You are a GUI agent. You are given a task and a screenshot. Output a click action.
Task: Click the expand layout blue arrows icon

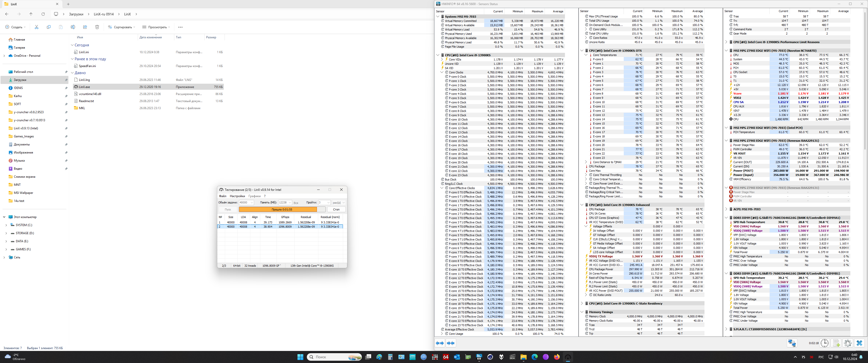(440, 343)
